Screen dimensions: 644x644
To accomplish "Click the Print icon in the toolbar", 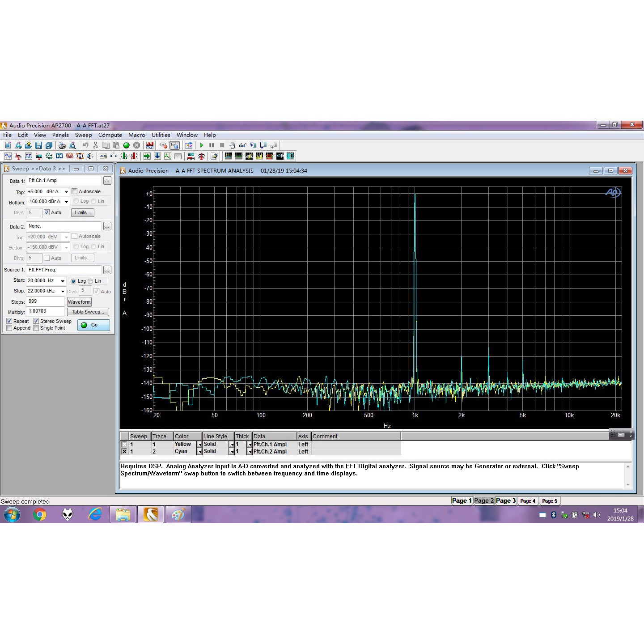I will pyautogui.click(x=62, y=145).
